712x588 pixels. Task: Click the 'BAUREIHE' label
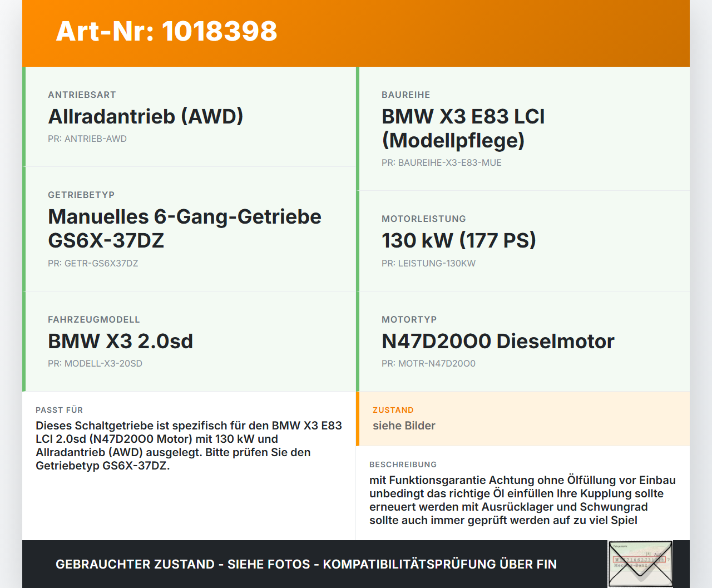click(x=406, y=95)
